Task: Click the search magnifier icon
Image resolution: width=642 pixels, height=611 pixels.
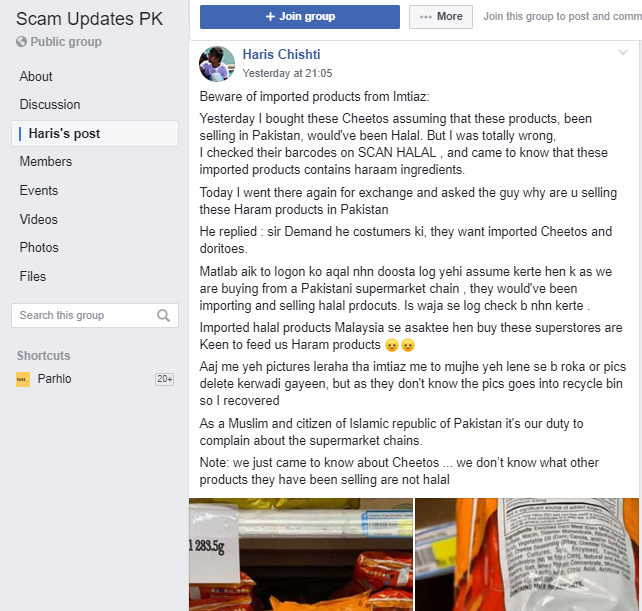Action: (163, 315)
